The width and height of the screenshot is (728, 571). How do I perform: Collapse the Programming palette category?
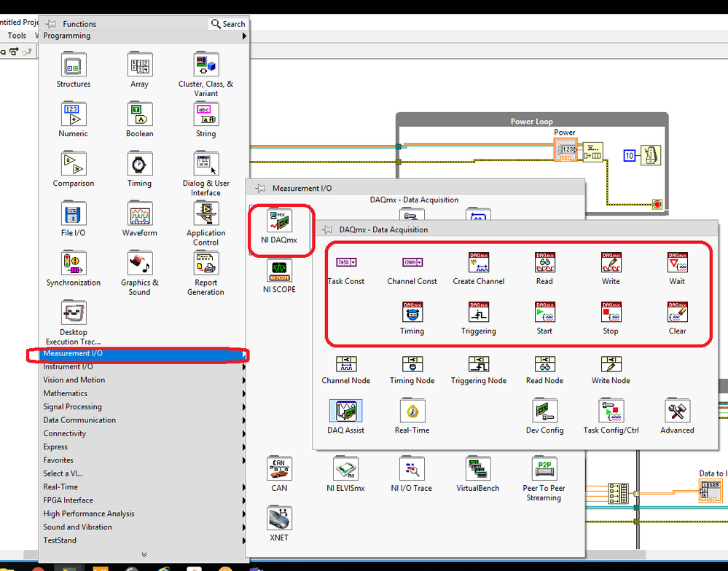pyautogui.click(x=144, y=36)
